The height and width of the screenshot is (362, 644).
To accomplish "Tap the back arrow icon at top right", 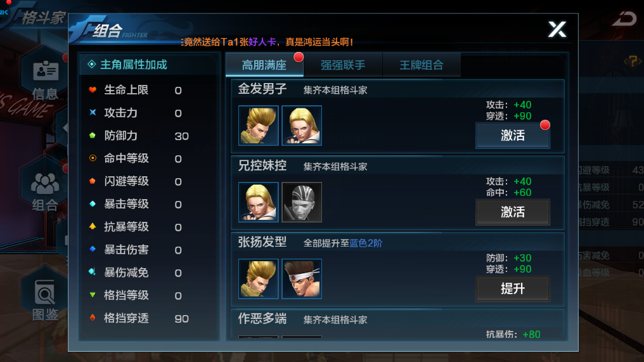I will point(624,19).
